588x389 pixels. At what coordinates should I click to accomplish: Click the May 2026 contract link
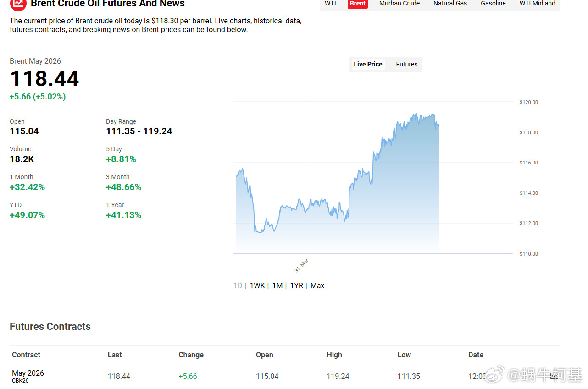pos(28,373)
